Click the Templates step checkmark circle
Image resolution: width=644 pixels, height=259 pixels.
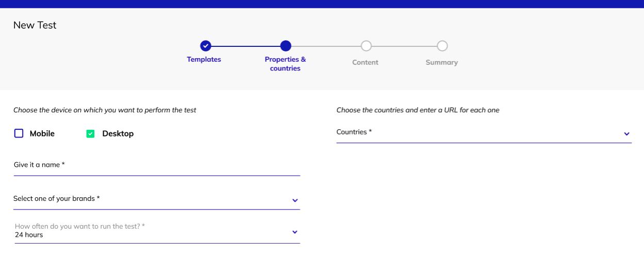click(x=205, y=46)
